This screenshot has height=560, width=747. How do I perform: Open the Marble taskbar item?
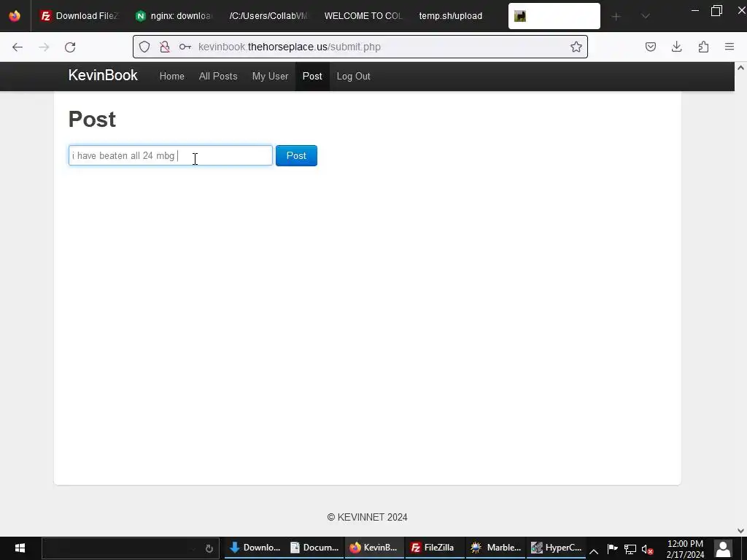495,548
